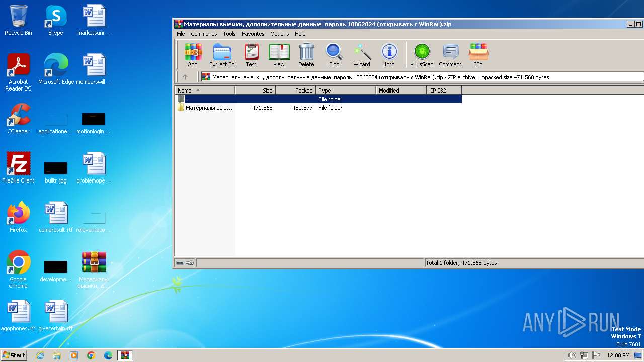Screen dimensions: 644x362
Task: Open CCleaner desktop shortcut
Action: point(18,119)
